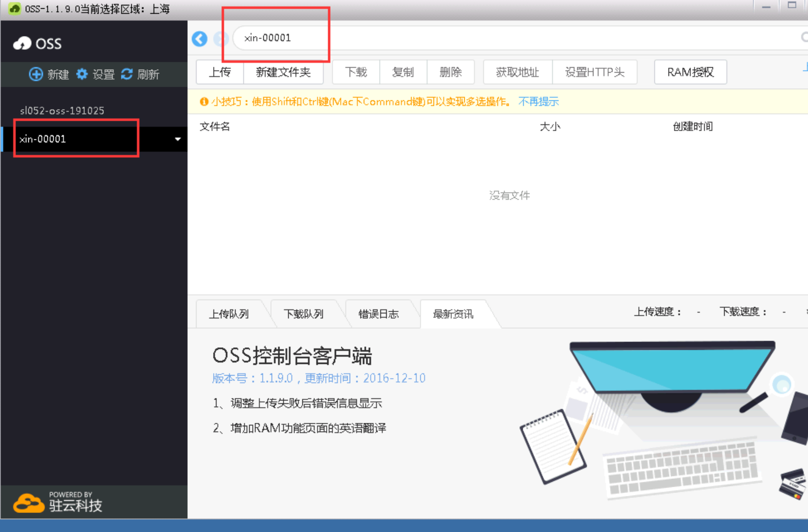Click the 获取地址 button
The width and height of the screenshot is (808, 532).
point(517,72)
